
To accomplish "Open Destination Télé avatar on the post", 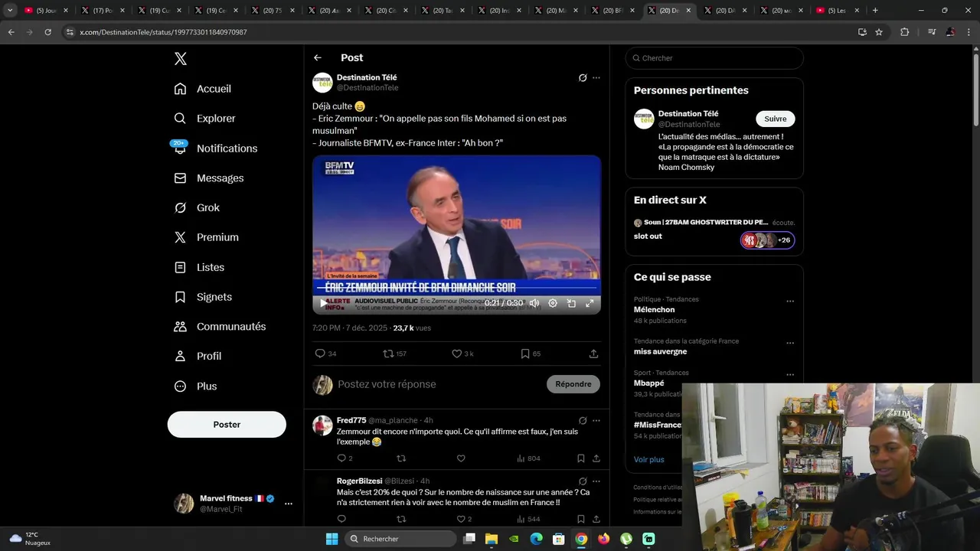I will pyautogui.click(x=322, y=82).
